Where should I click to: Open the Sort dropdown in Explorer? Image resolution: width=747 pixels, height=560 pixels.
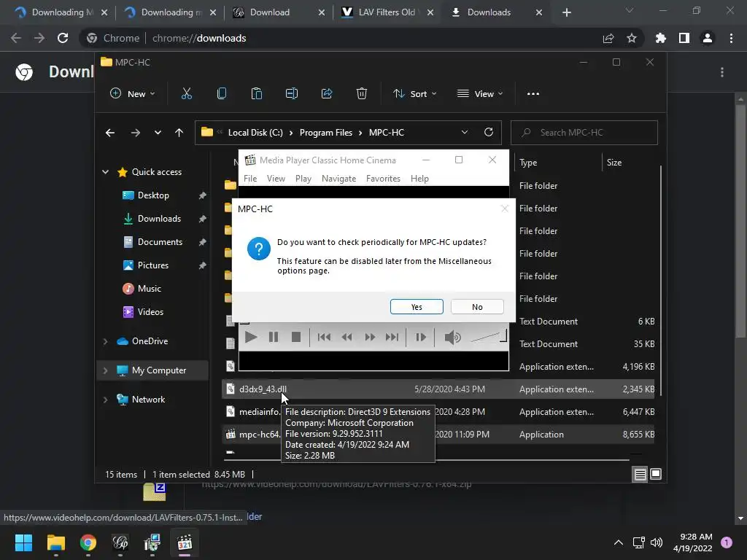pyautogui.click(x=414, y=94)
